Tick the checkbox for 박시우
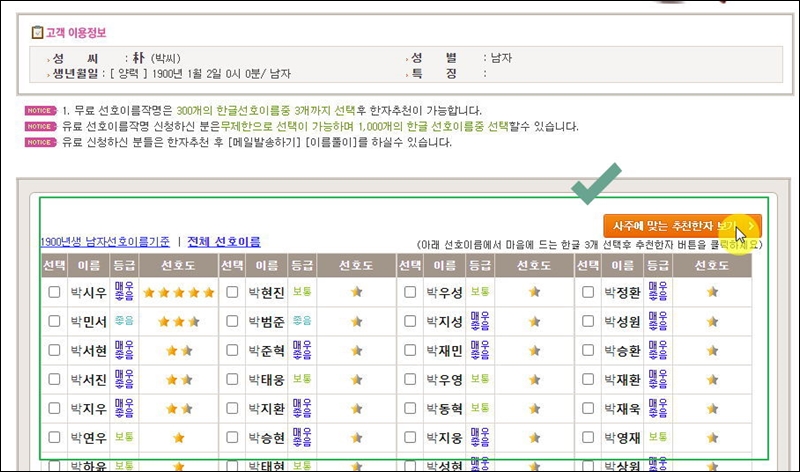Image resolution: width=800 pixels, height=472 pixels. pyautogui.click(x=54, y=292)
